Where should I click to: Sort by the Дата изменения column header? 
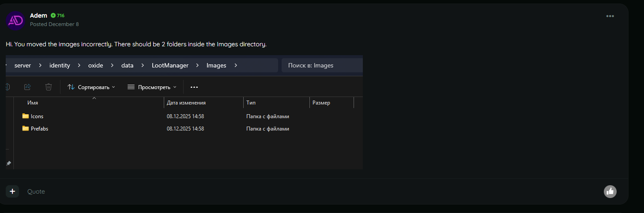(x=186, y=103)
